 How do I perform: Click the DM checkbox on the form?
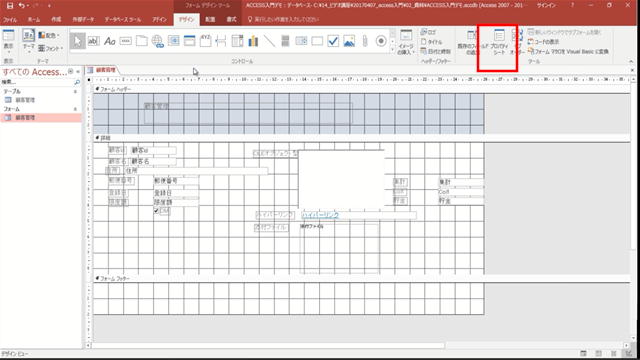pos(156,211)
